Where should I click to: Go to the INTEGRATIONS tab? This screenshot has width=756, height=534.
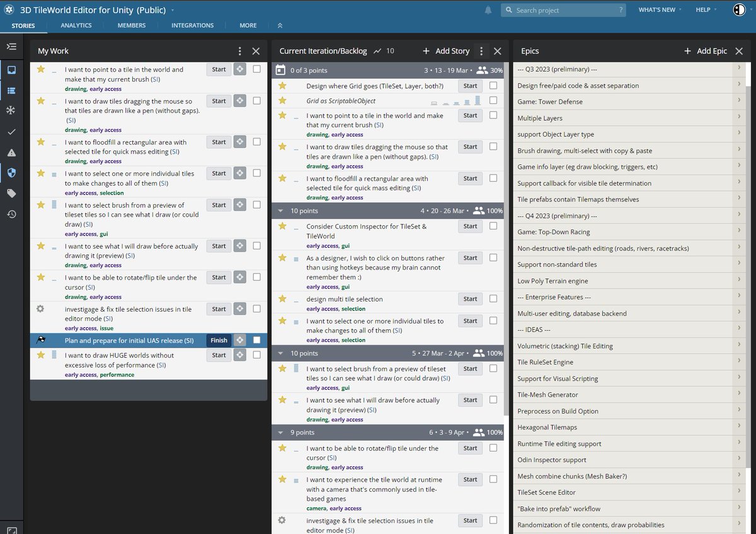(193, 26)
